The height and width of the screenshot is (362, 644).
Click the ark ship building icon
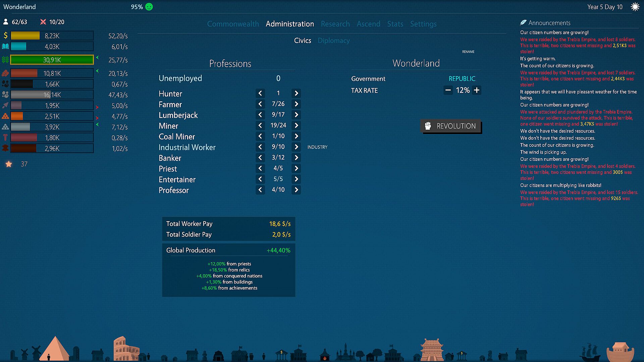click(x=620, y=352)
